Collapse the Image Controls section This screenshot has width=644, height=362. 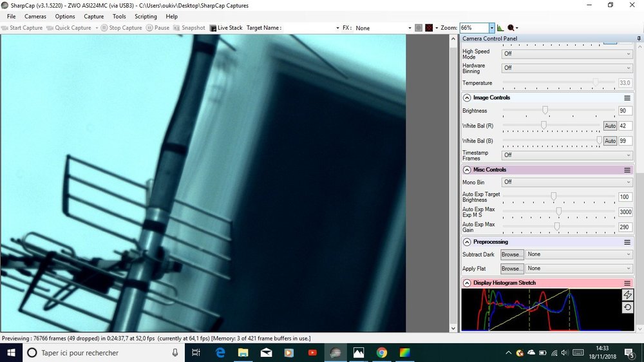click(467, 98)
